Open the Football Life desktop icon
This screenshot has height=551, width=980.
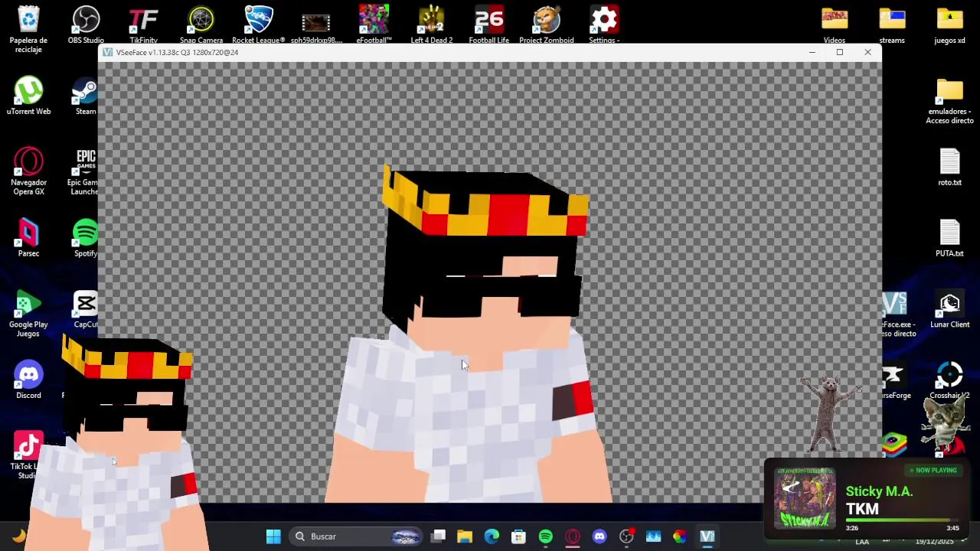(489, 25)
